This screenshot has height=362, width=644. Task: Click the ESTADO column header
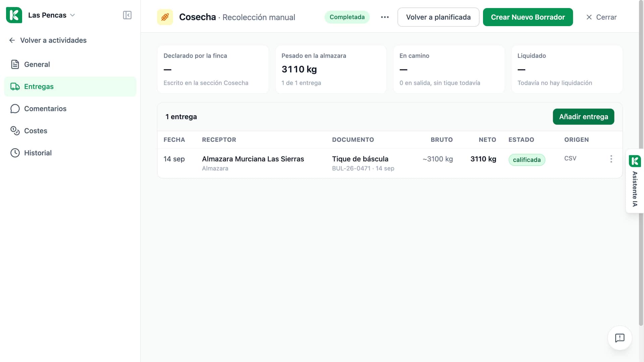[x=521, y=140]
